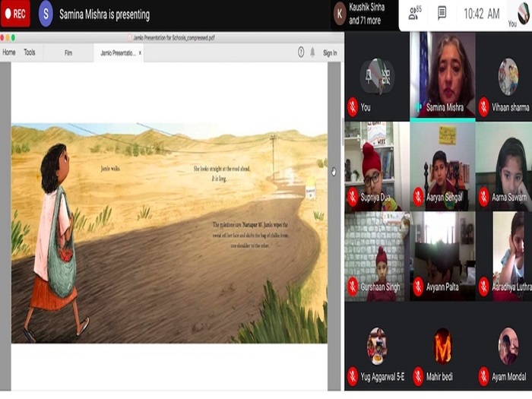The width and height of the screenshot is (532, 399).
Task: Click muted mic icon on Aarna Sawarn tile
Action: click(484, 197)
